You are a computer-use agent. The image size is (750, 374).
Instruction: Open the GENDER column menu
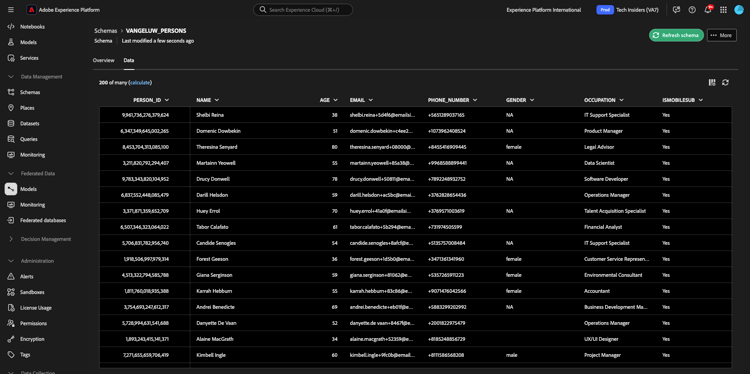532,100
